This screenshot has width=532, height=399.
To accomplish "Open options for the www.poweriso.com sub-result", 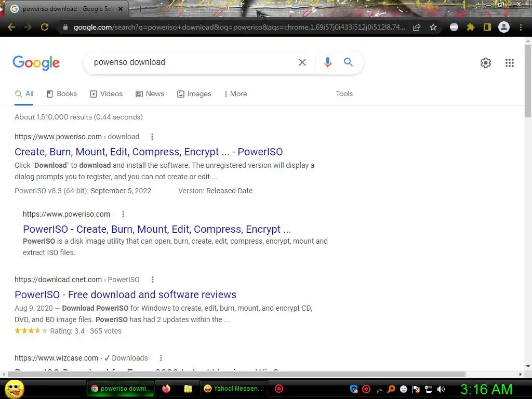I will [x=123, y=214].
